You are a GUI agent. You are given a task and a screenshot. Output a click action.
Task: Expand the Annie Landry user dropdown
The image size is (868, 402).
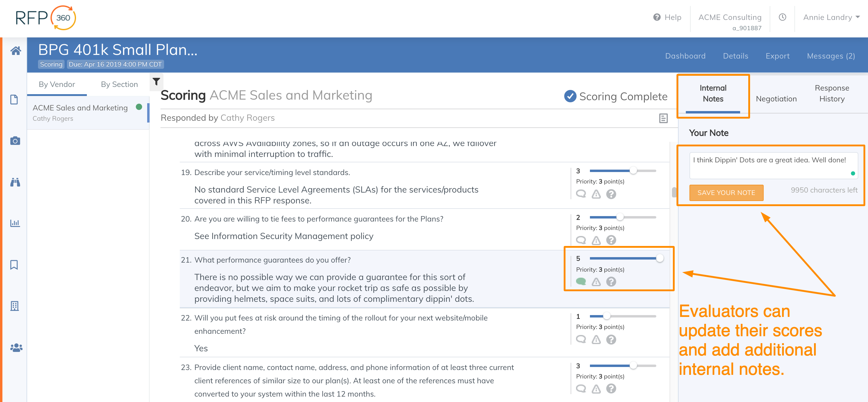tap(831, 18)
